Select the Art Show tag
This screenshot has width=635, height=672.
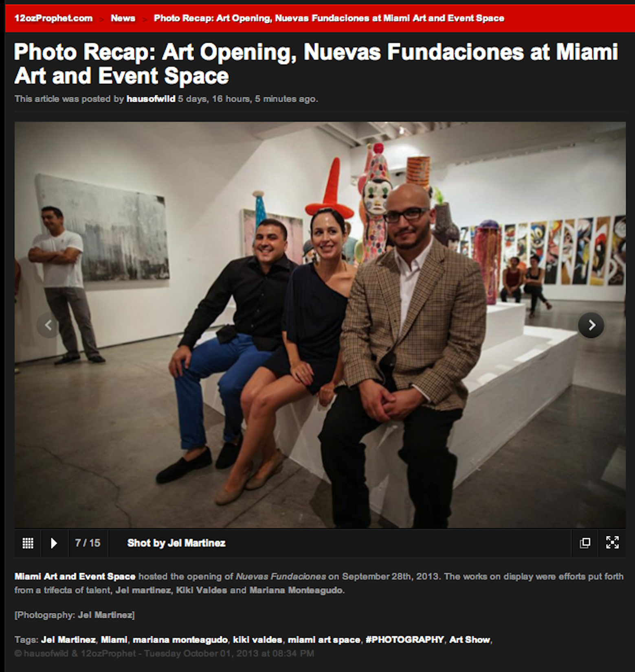tap(470, 640)
